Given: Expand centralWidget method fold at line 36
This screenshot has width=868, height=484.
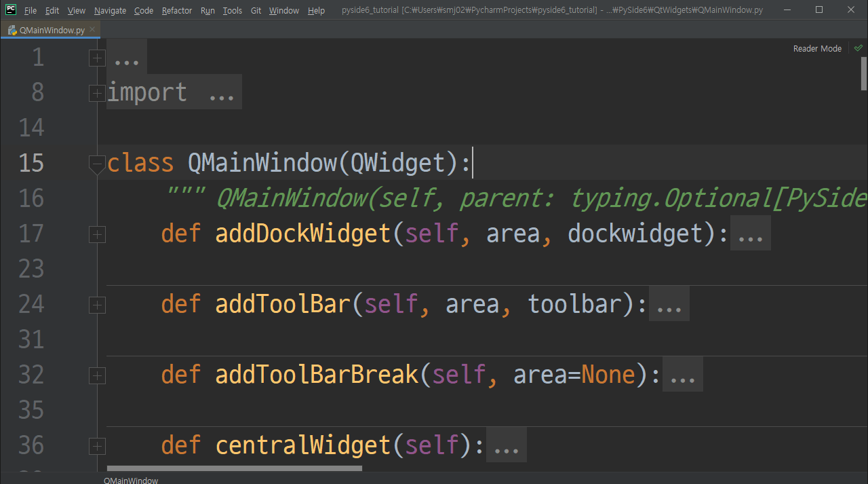Looking at the screenshot, I should coord(97,446).
